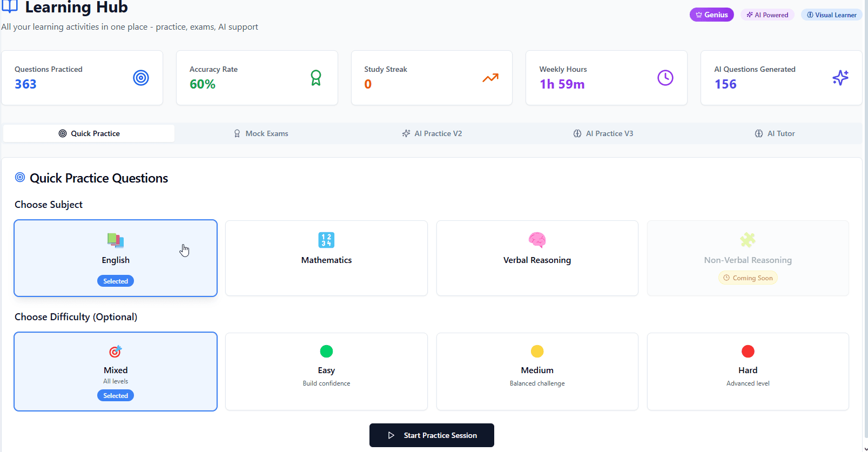Screen dimensions: 868x452
Task: Click the page's vertical scrollbar
Action: (865, 216)
